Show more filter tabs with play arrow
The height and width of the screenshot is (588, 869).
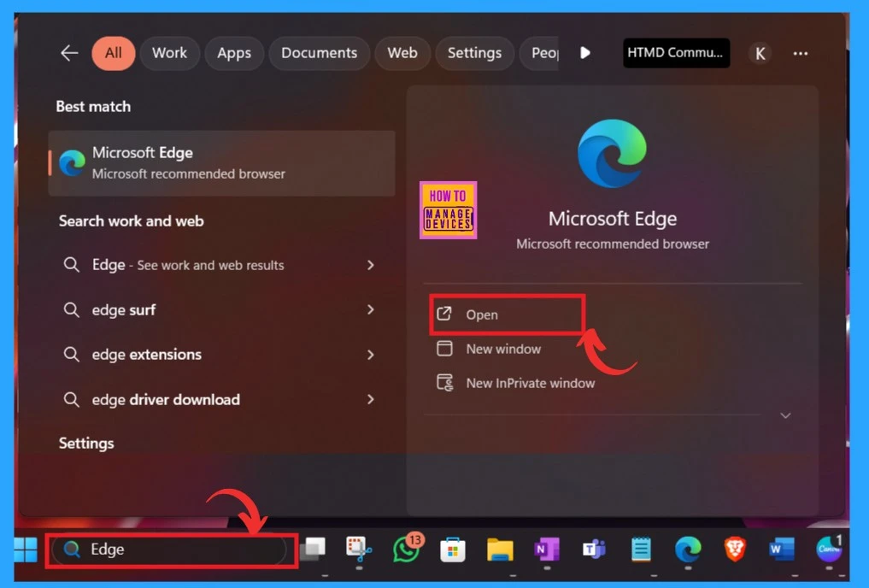click(584, 53)
